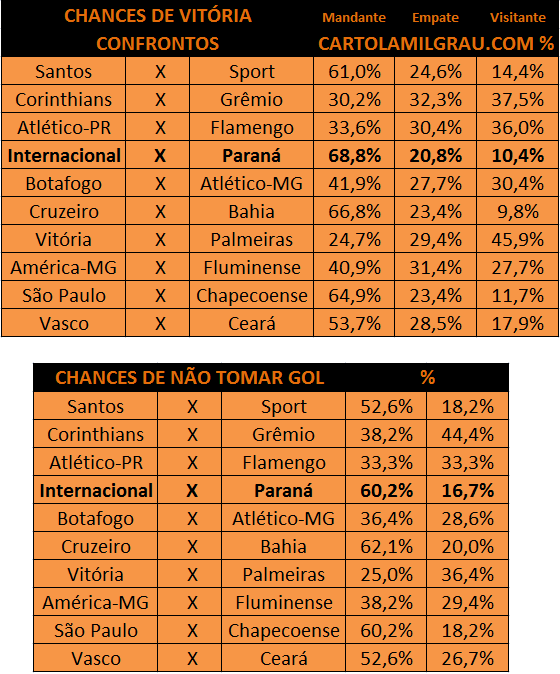Screen dimensions: 560x674
Task: Click Paraná 10,4% visitor chance cell
Action: [517, 155]
